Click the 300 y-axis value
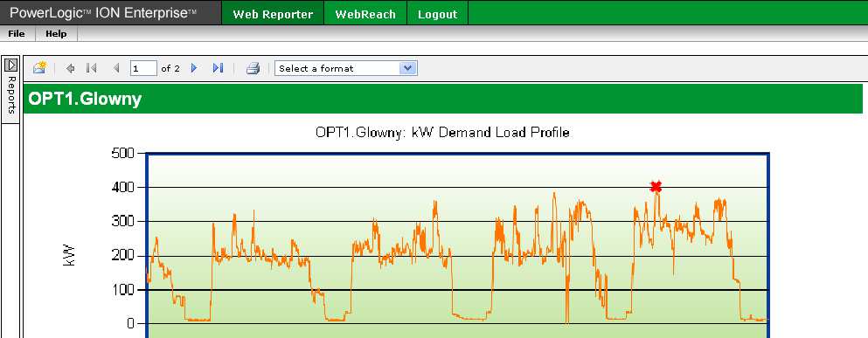 point(123,221)
